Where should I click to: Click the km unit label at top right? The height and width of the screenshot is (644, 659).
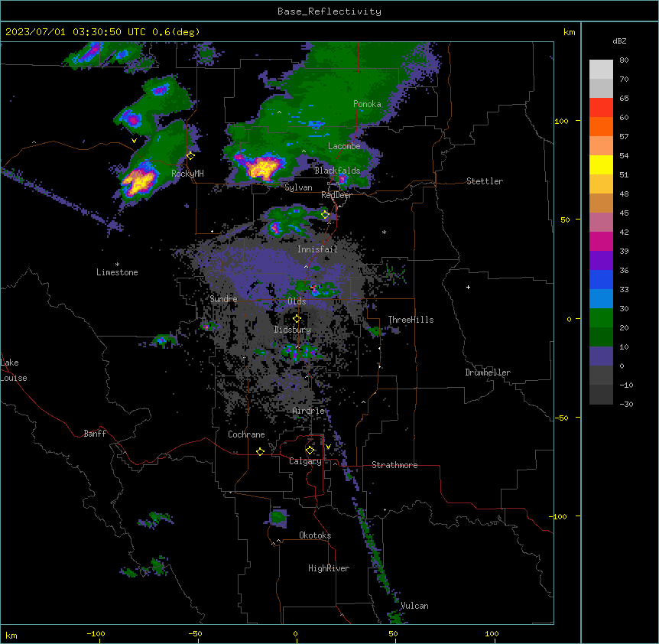(x=570, y=32)
